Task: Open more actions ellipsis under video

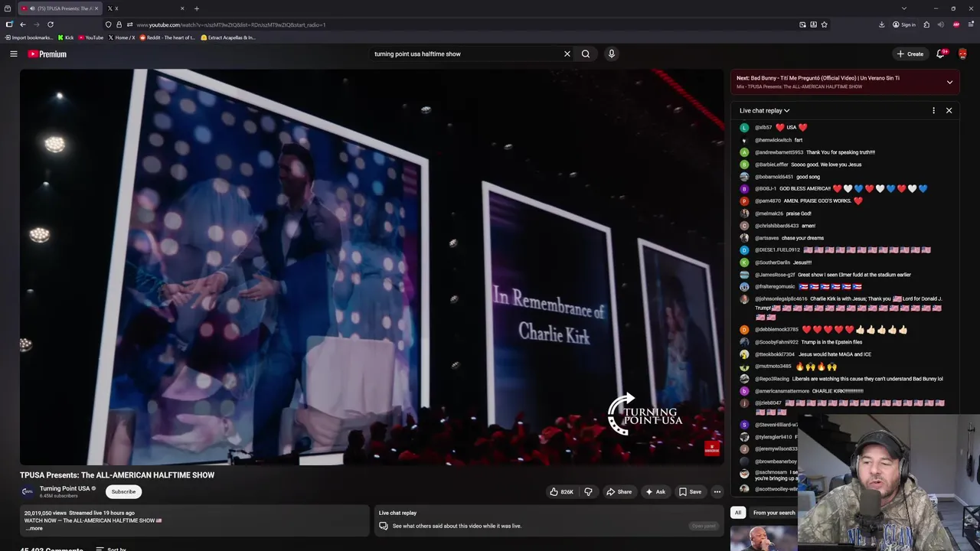Action: (x=717, y=492)
